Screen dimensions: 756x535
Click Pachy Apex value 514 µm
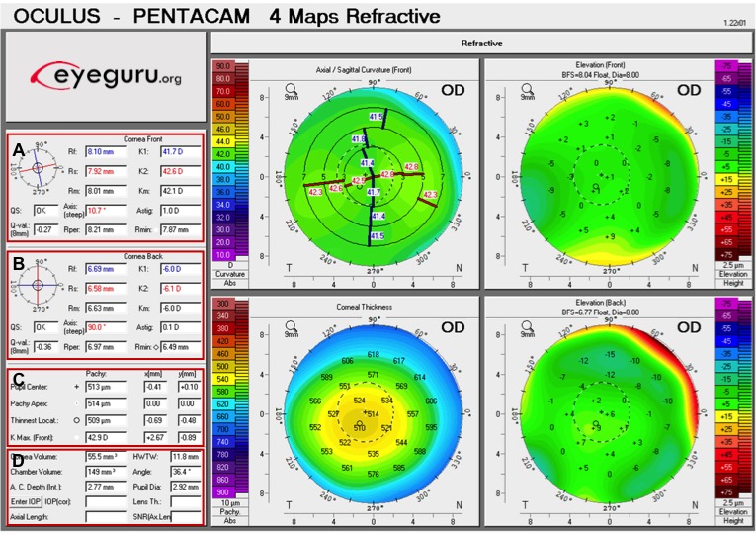tap(106, 403)
